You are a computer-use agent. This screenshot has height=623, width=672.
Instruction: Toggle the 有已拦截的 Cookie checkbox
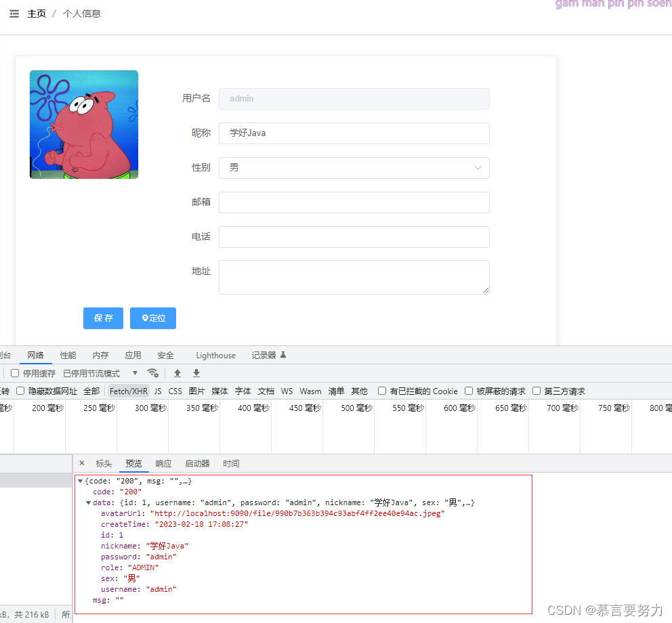(382, 391)
